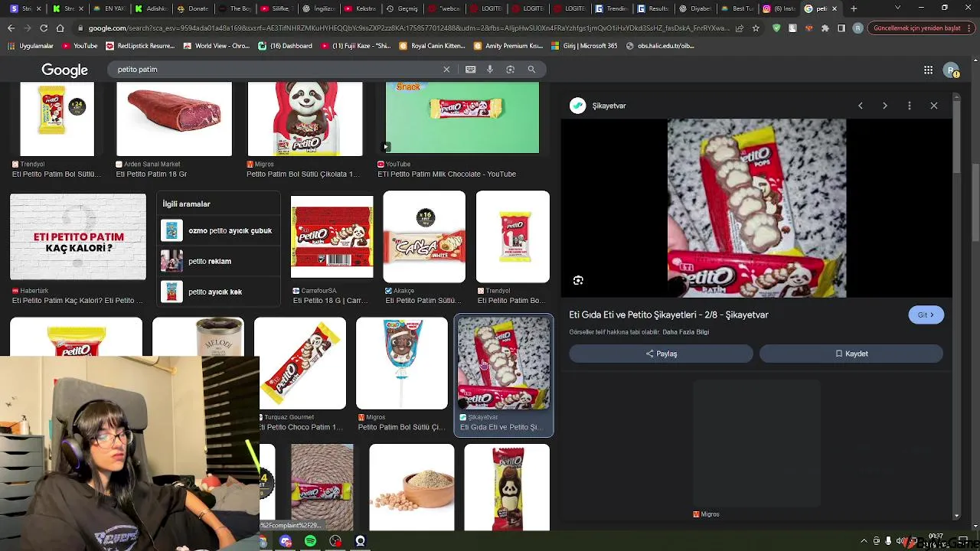Start voice search with microphone icon
The height and width of the screenshot is (551, 980).
[x=490, y=69]
